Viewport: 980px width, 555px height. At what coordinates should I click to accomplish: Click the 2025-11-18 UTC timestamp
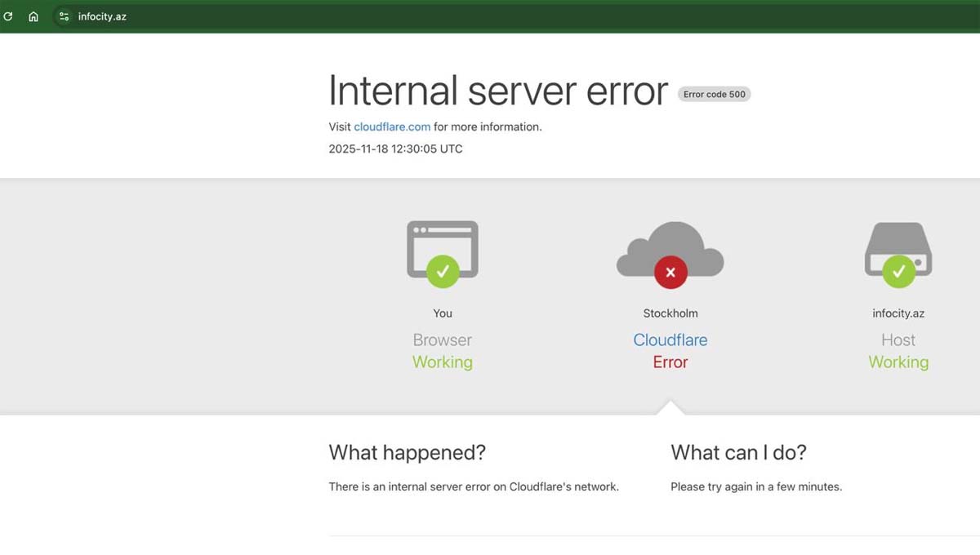click(x=395, y=149)
